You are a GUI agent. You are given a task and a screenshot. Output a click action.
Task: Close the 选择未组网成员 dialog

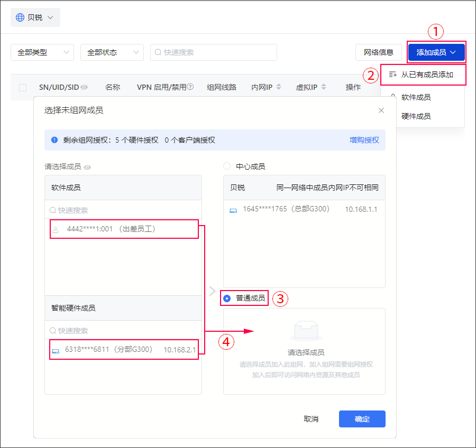coord(381,110)
